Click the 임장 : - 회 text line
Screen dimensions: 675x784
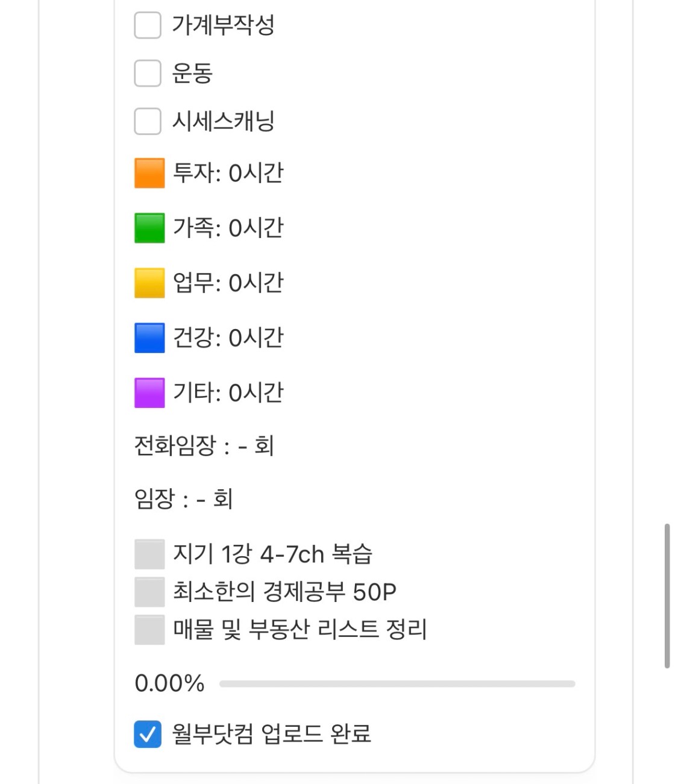click(183, 499)
